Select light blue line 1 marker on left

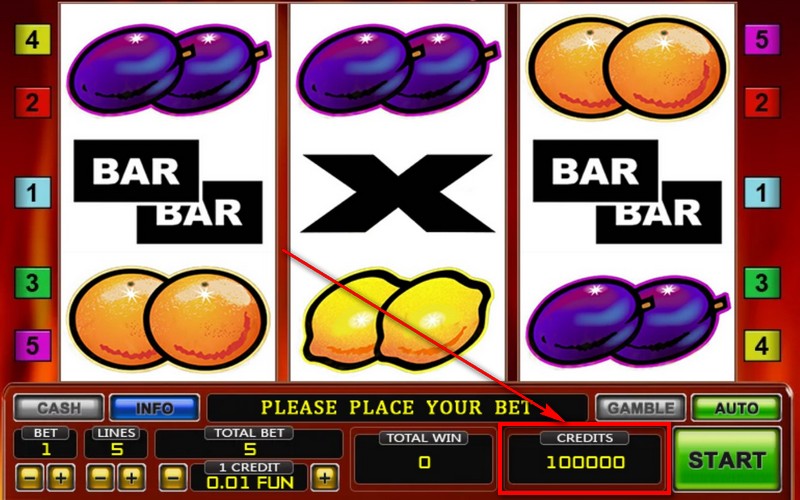[x=33, y=192]
